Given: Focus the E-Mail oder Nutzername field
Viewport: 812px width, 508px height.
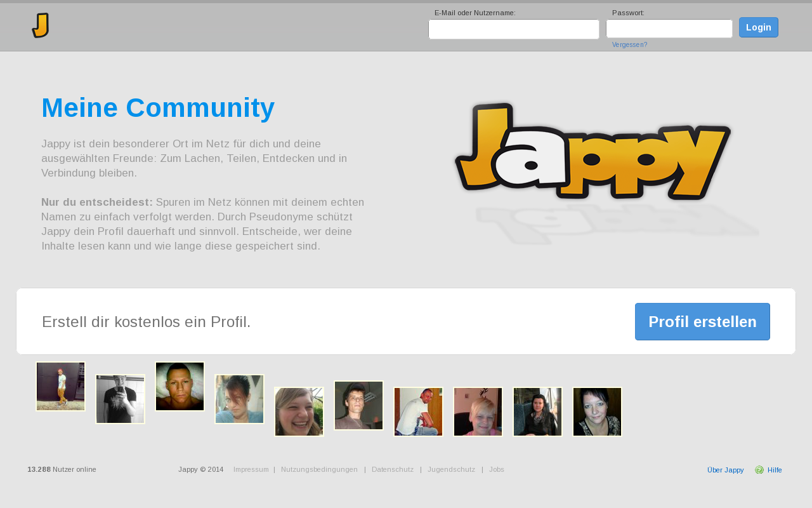Looking at the screenshot, I should tap(514, 29).
